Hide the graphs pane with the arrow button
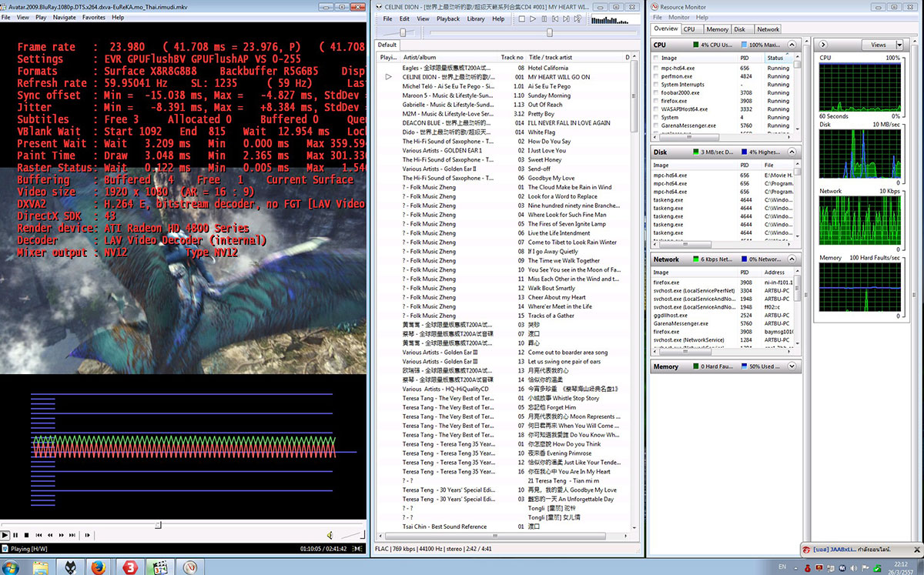924x575 pixels. click(824, 45)
